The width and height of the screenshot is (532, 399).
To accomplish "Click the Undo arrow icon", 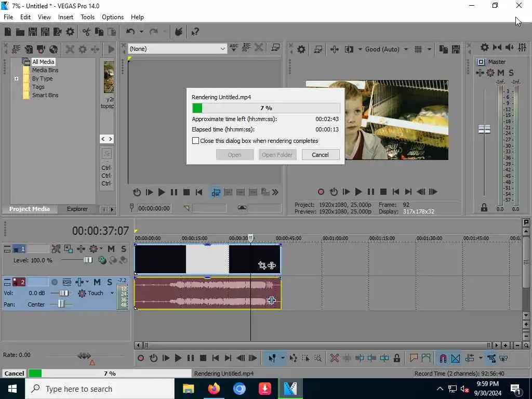I will (x=130, y=32).
